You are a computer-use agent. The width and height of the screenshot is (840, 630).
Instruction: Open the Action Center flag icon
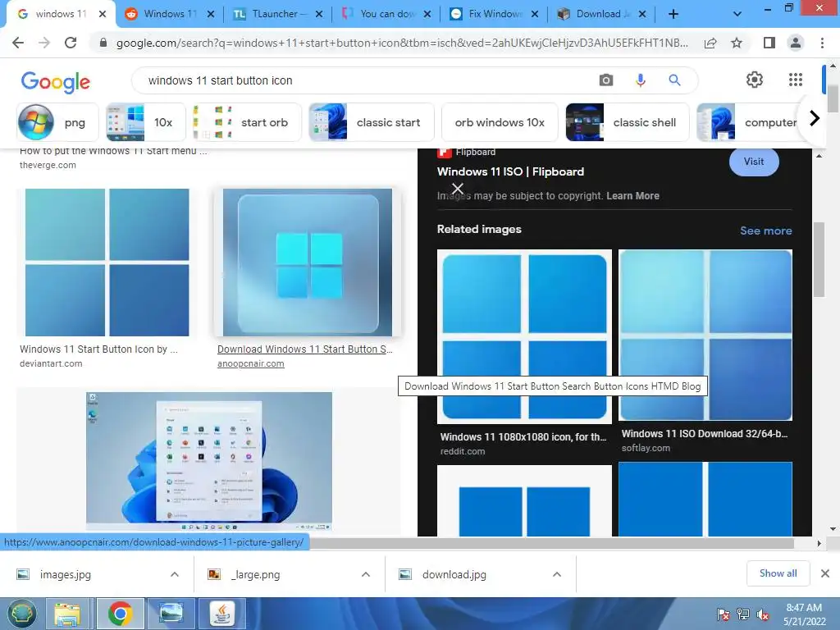(724, 614)
